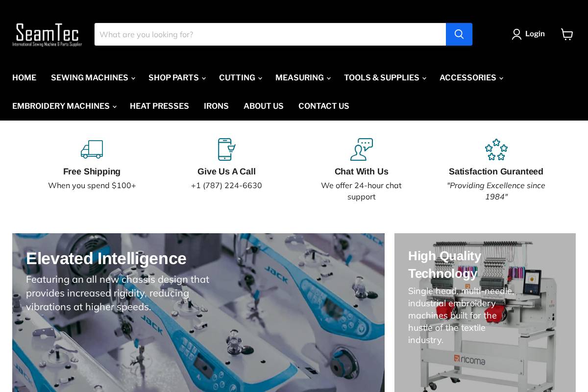Expand the SEWING MACHINES dropdown
588x392 pixels.
click(x=90, y=77)
